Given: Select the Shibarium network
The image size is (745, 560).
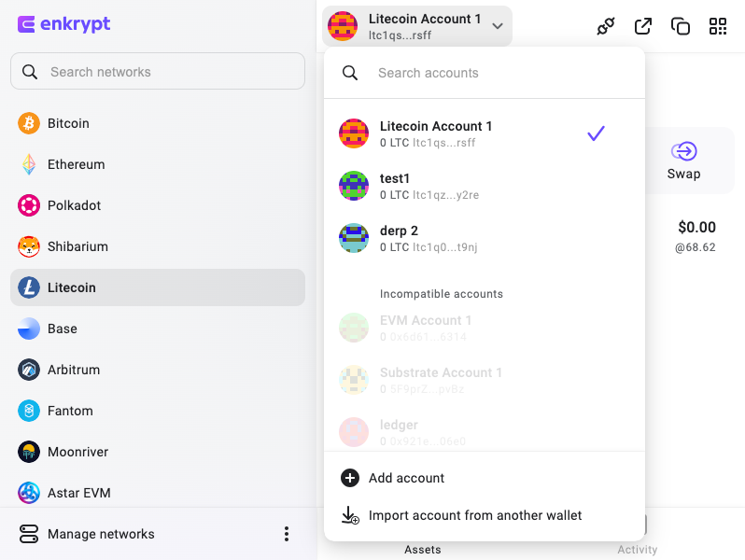Looking at the screenshot, I should tap(158, 246).
